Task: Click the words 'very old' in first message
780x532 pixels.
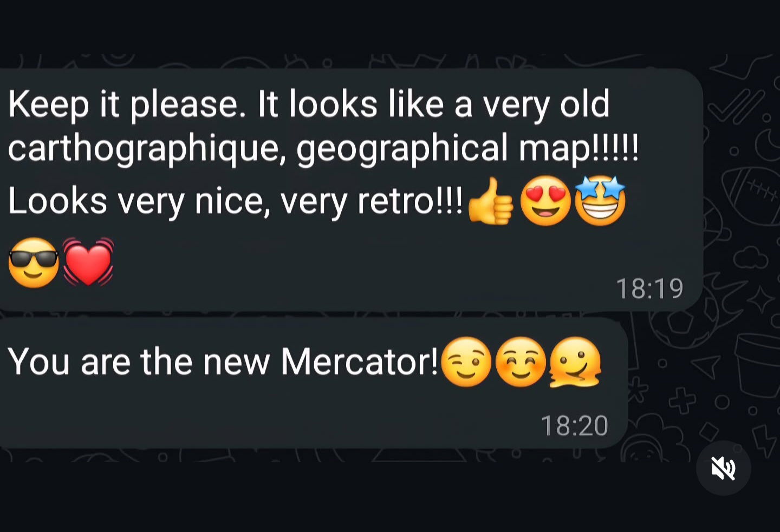Action: 547,104
